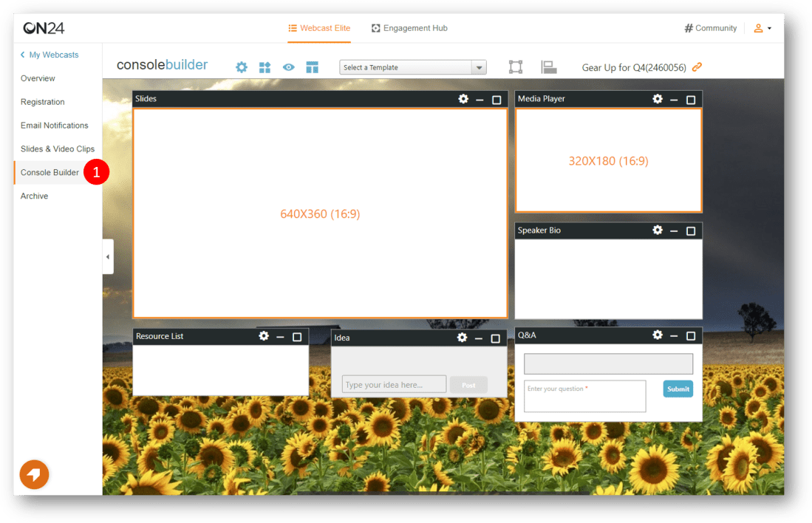The image size is (812, 523).
Task: Click the resize bounding box icon
Action: pyautogui.click(x=516, y=67)
